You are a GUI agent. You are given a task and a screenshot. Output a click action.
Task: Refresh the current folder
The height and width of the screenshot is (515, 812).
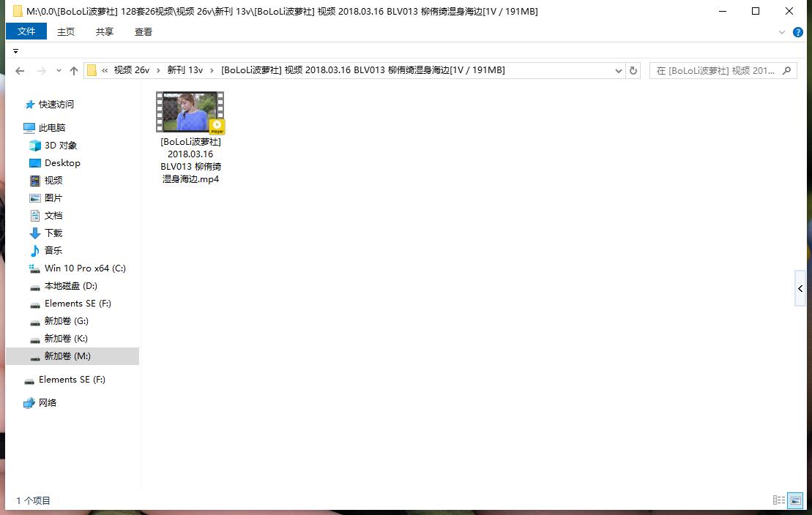click(633, 71)
